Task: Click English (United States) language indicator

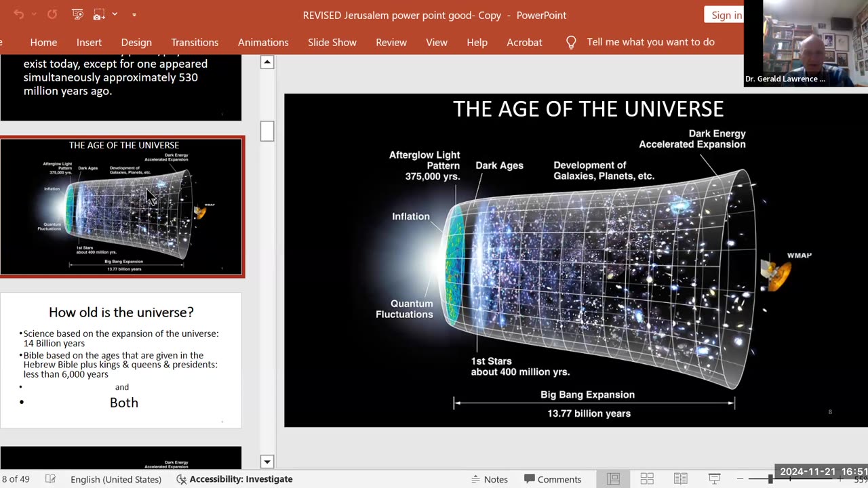Action: click(116, 479)
